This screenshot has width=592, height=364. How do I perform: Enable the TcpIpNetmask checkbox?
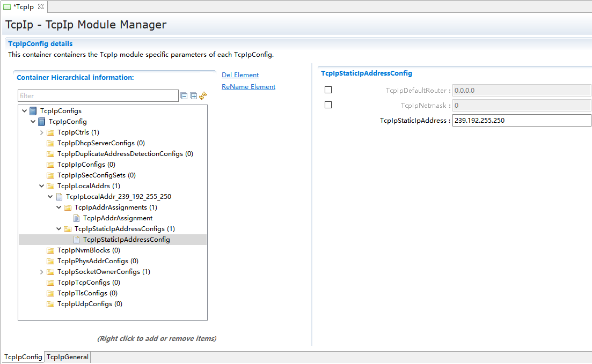(328, 105)
